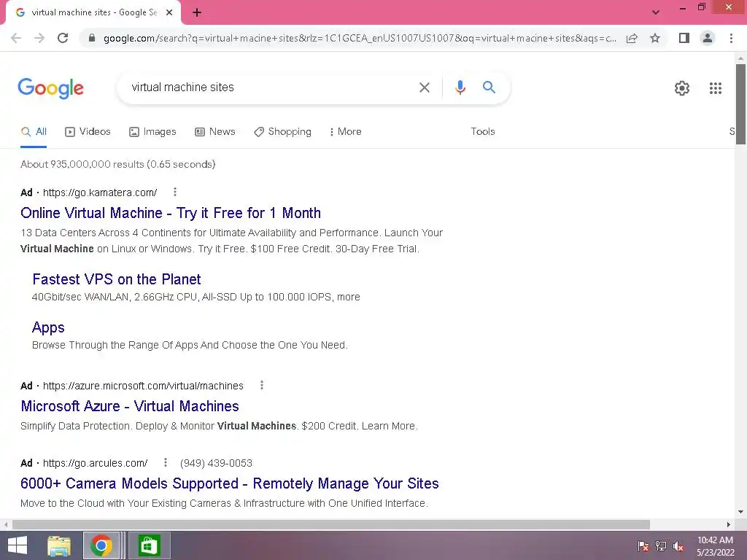
Task: Click the Action Center flag tray icon
Action: [x=643, y=546]
